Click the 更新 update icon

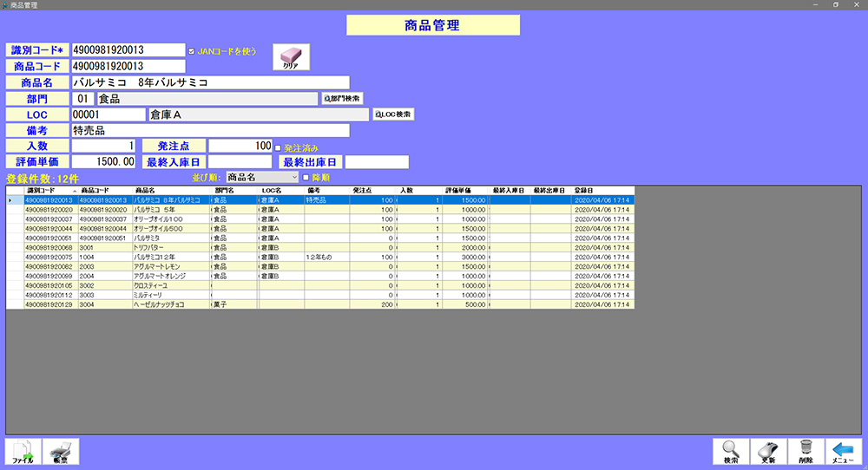pos(768,451)
